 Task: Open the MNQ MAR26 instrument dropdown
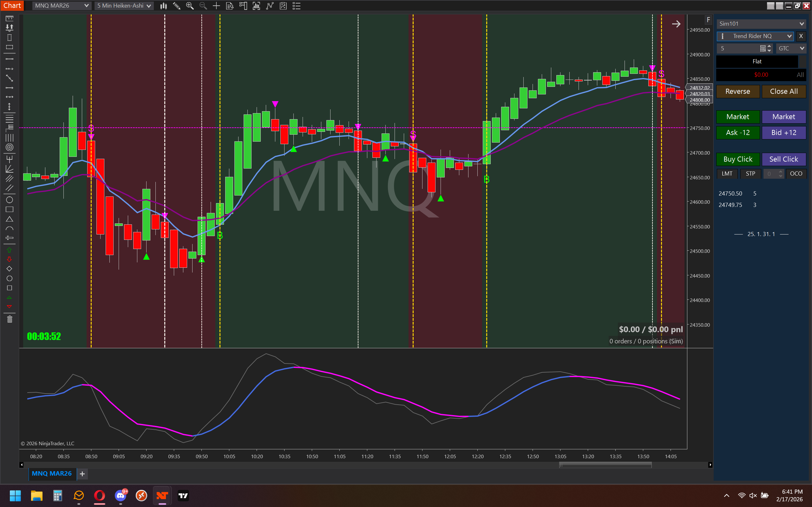tap(62, 6)
